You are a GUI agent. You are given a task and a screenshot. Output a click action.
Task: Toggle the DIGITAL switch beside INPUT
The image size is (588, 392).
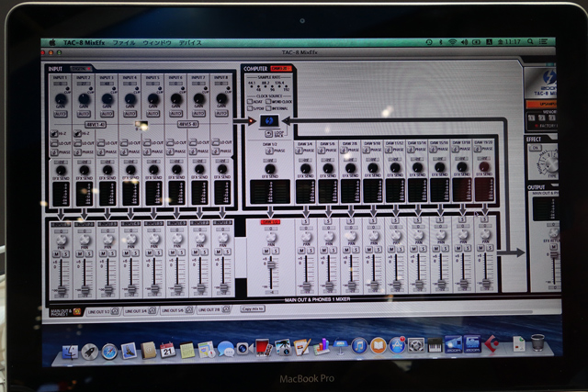pyautogui.click(x=81, y=69)
